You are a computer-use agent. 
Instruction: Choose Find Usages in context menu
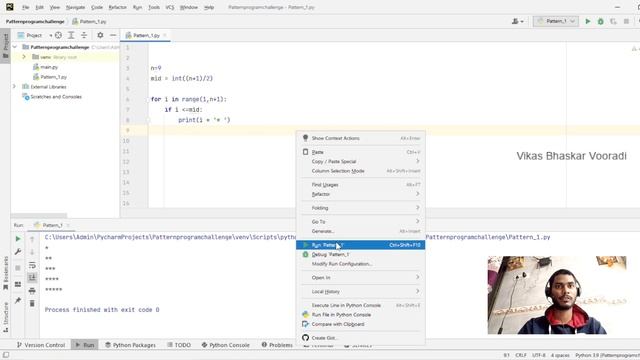(x=360, y=184)
